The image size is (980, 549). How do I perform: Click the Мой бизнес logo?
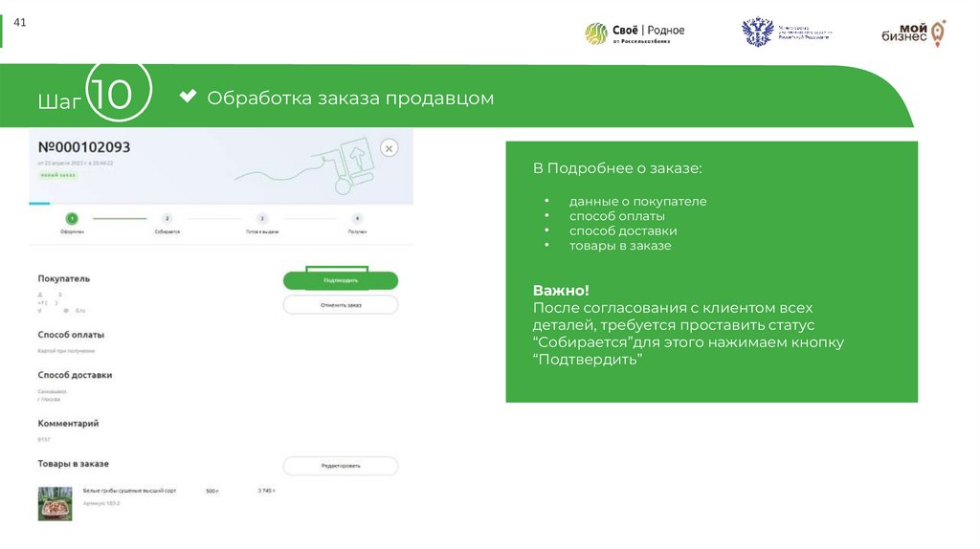click(914, 33)
